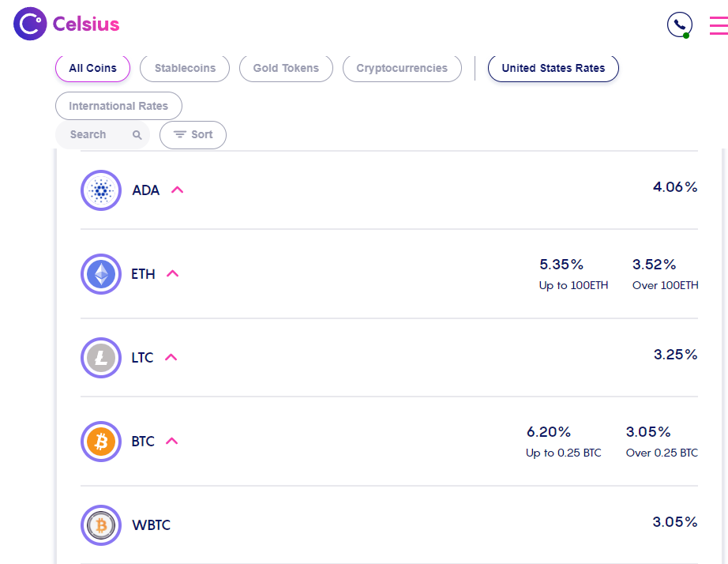Viewport: 728px width, 564px height.
Task: Click the WBTC coin icon
Action: [x=101, y=525]
